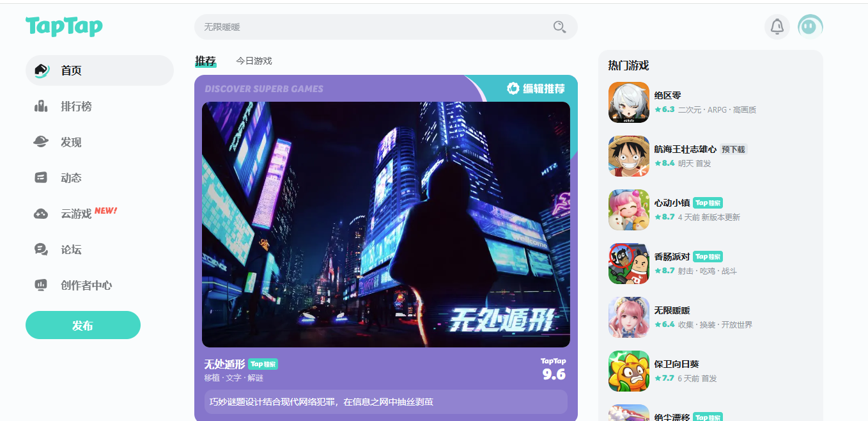Open the 保卫向日葵 game icon
The height and width of the screenshot is (421, 868).
629,371
